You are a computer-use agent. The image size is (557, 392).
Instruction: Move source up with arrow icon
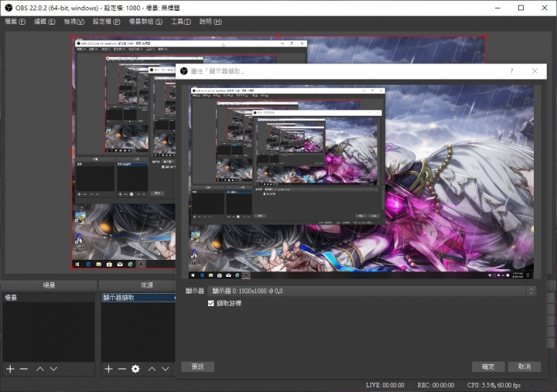(152, 369)
